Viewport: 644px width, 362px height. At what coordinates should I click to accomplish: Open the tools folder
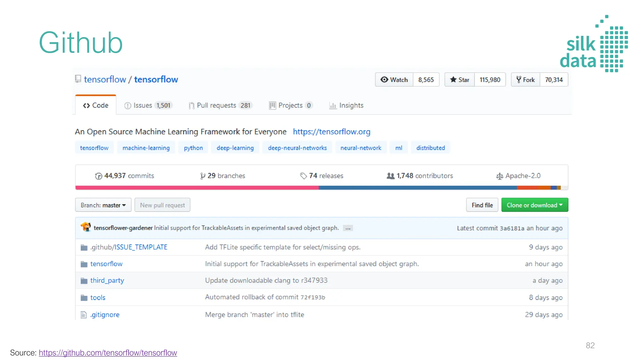98,297
